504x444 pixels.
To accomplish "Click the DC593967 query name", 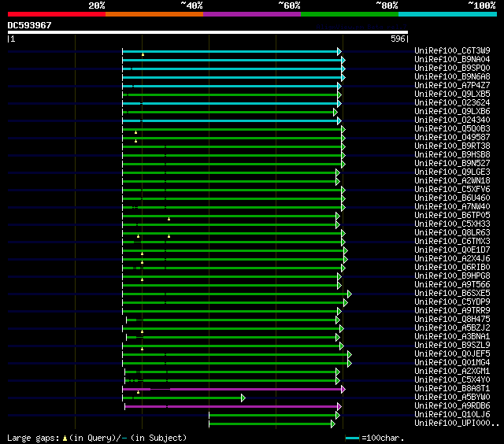I will (x=30, y=25).
